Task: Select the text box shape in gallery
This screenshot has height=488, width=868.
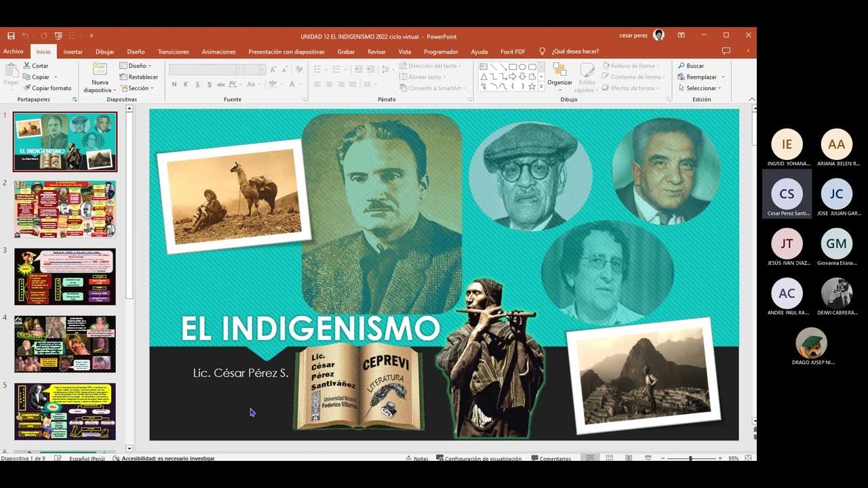Action: click(484, 66)
